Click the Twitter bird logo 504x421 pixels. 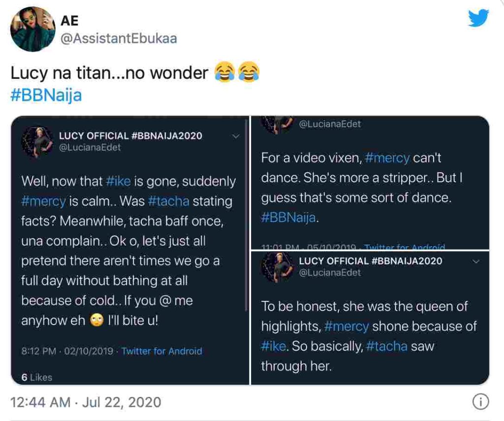coord(478,19)
